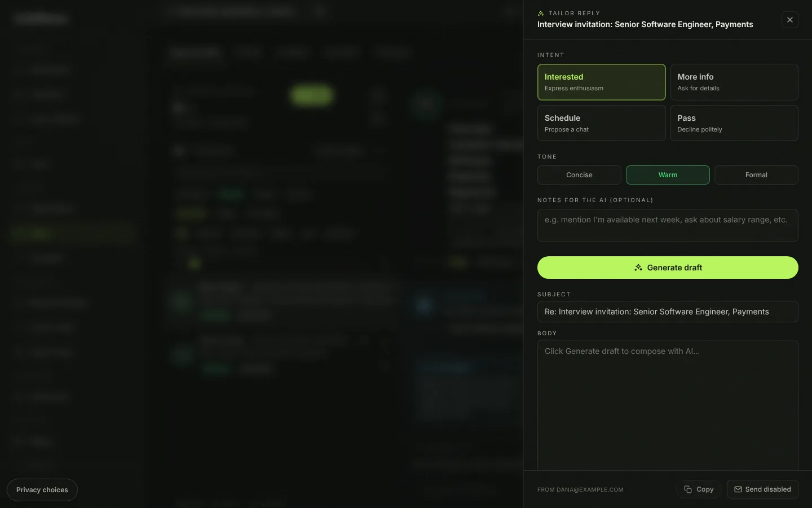Click into the Body text area
812x508 pixels.
pyautogui.click(x=668, y=405)
